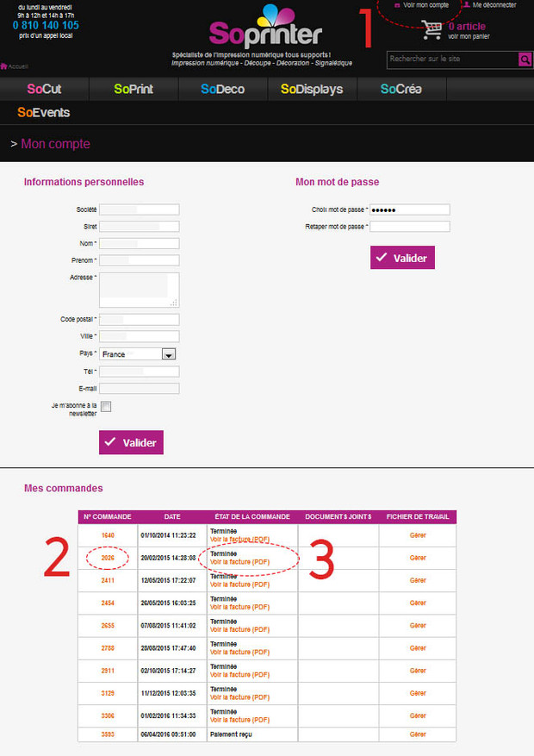Click Gérer for order 2788
The height and width of the screenshot is (756, 534).
[x=418, y=648]
